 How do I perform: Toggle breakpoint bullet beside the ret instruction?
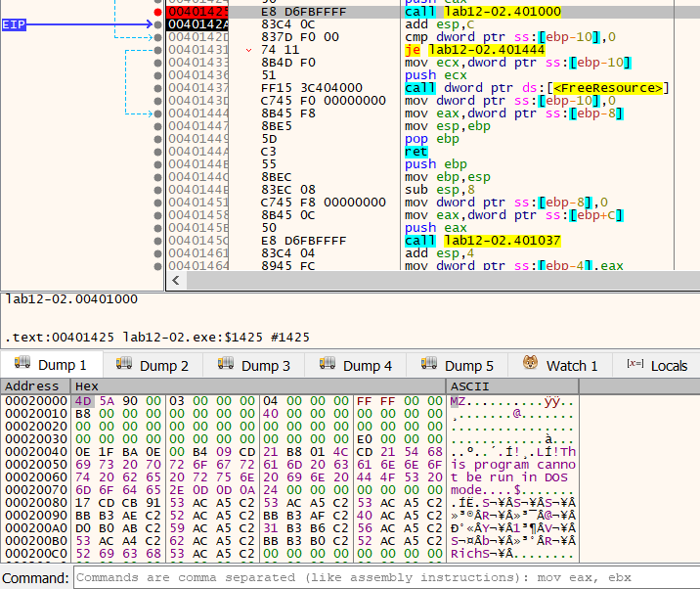(x=159, y=151)
